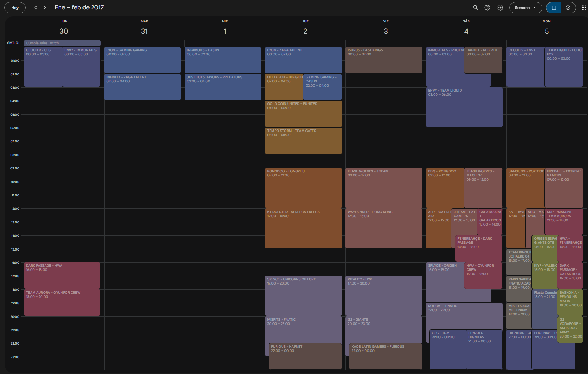Open WAYI SPIDER - HONG KONG event
The width and height of the screenshot is (588, 374).
pos(384,228)
